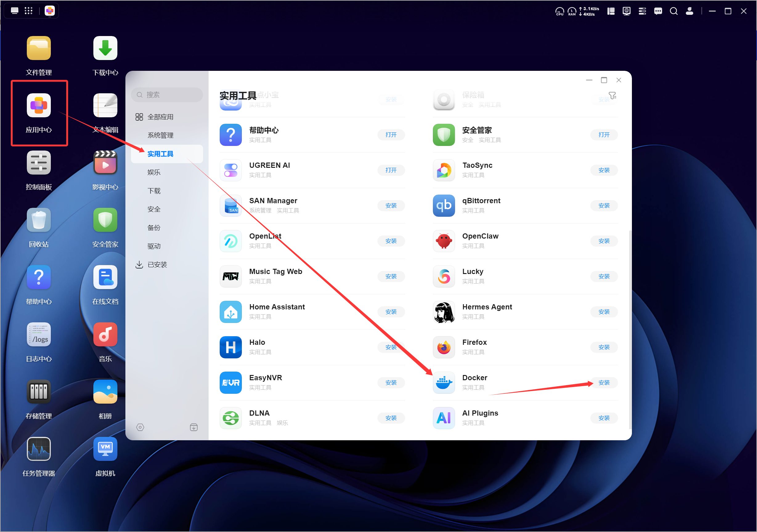
Task: Install OpenList
Action: pyautogui.click(x=391, y=241)
